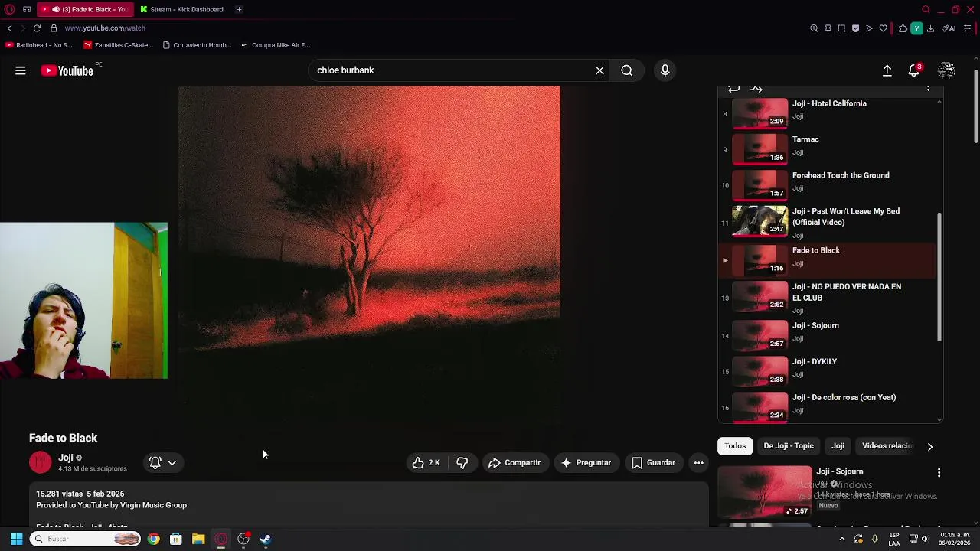The height and width of the screenshot is (551, 980).
Task: Open Joji channel avatar
Action: coord(40,462)
